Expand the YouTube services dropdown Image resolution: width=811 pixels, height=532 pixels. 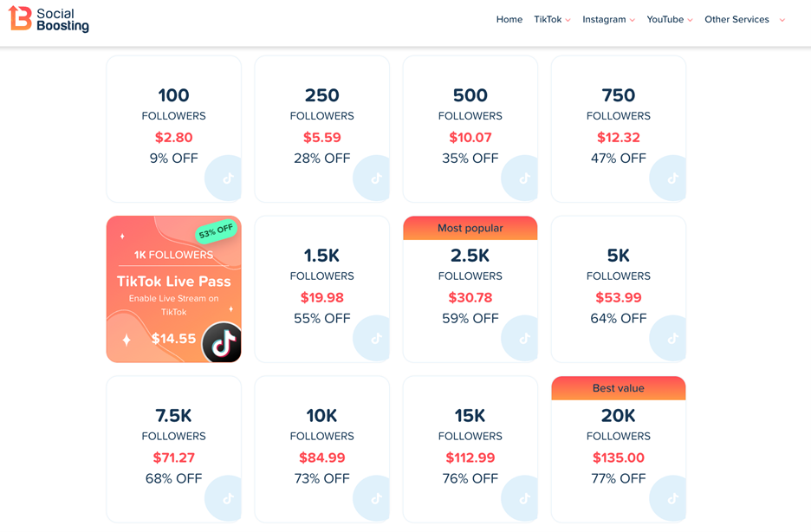669,19
